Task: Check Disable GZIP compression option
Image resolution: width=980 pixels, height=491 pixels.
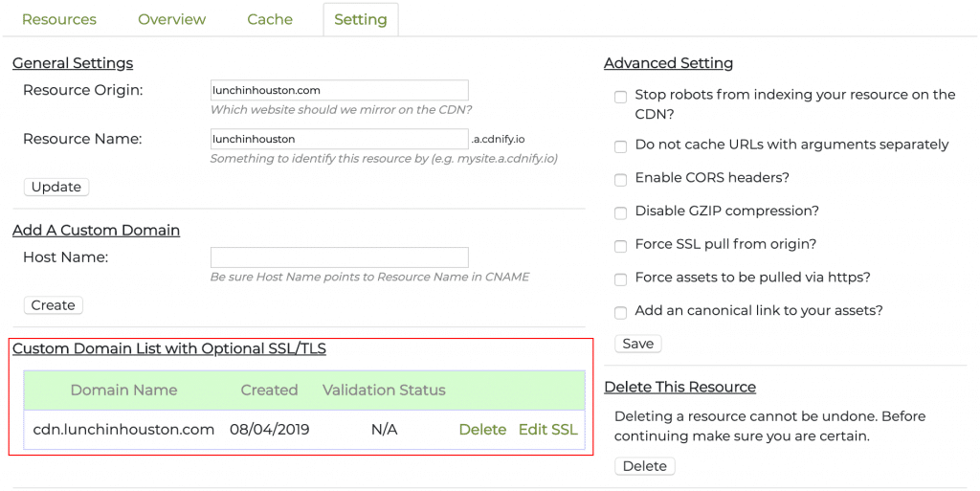Action: 621,212
